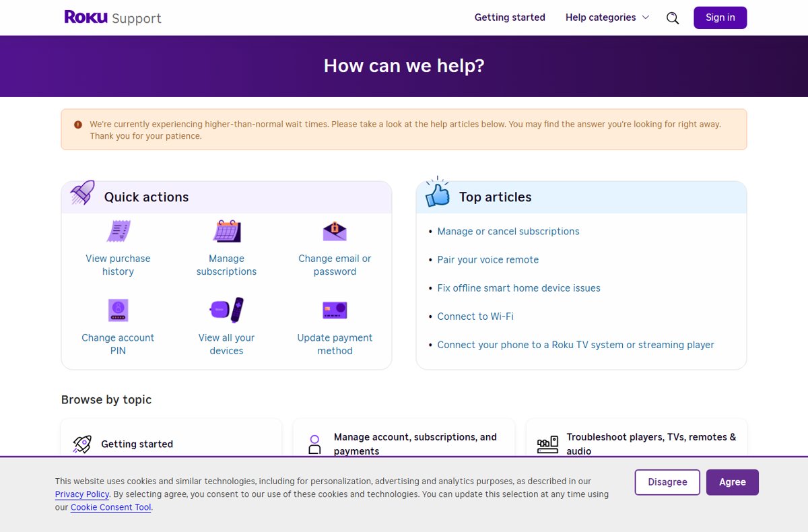Open Fix offline smart home device issues
This screenshot has width=808, height=532.
point(518,288)
